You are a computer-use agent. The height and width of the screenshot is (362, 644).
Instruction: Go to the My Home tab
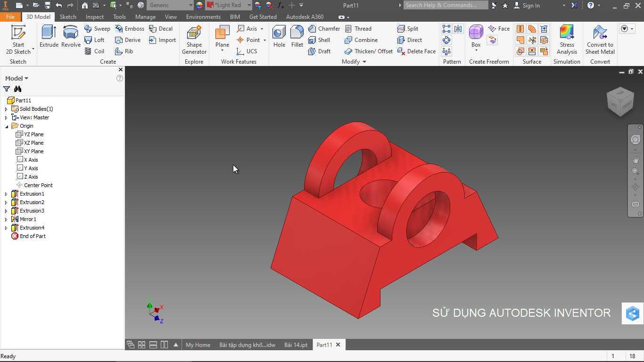click(198, 345)
